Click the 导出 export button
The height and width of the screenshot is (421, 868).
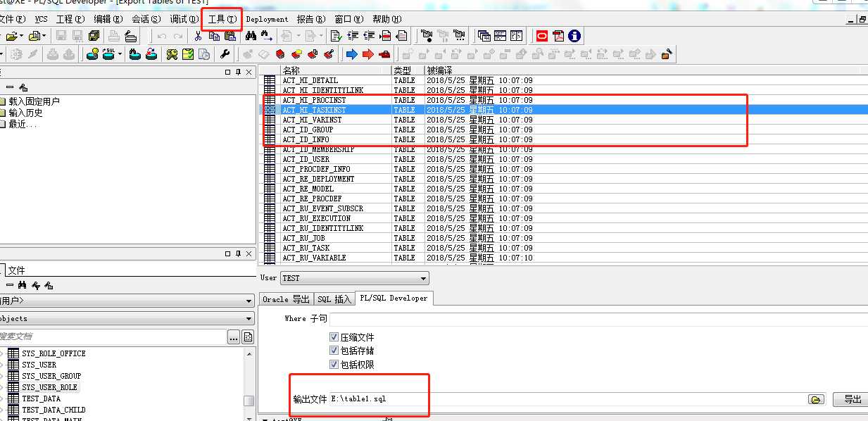(853, 399)
